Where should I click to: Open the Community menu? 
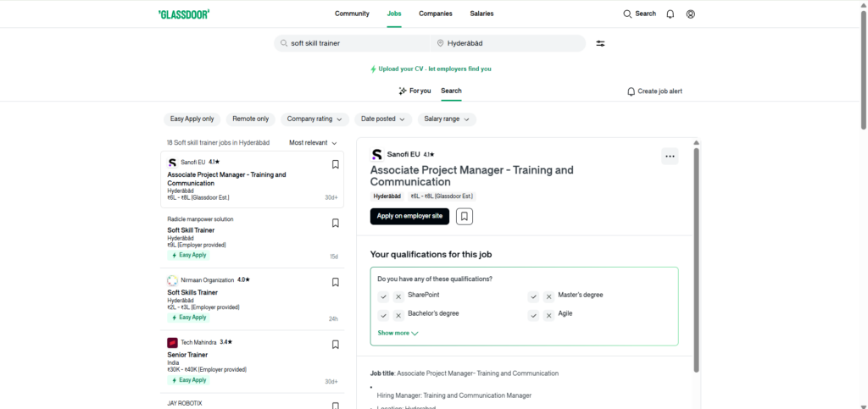click(x=352, y=14)
